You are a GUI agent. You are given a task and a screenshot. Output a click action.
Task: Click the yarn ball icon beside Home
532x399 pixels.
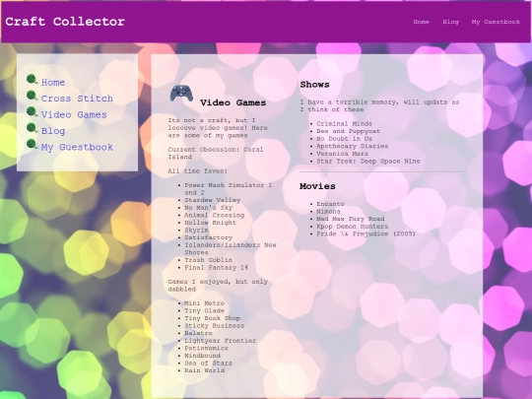(33, 80)
